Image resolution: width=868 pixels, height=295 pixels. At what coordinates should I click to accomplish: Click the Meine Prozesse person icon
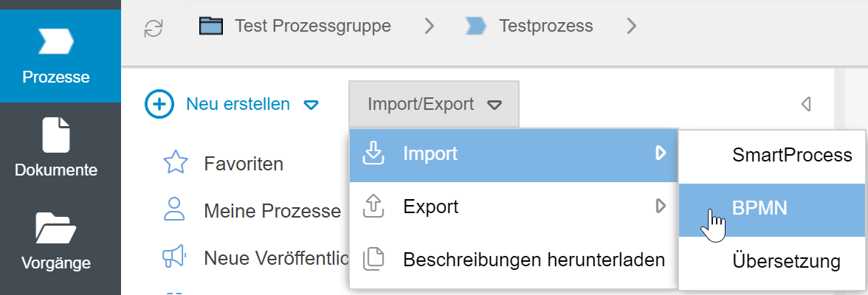[x=174, y=211]
